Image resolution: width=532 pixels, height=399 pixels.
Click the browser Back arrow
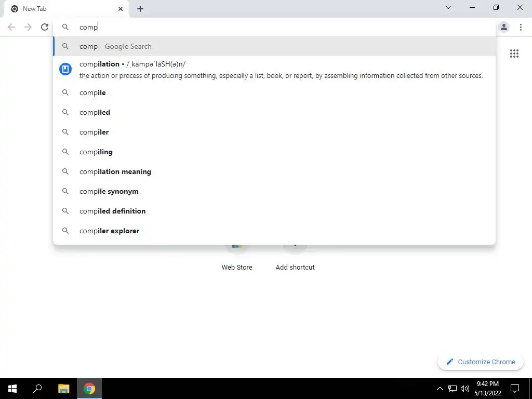tap(11, 27)
